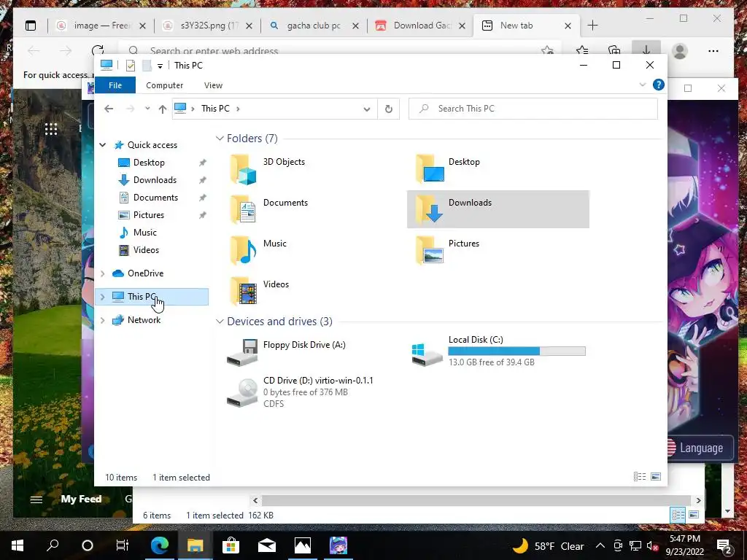Screen dimensions: 747x560
Task: Open the View ribbon tab
Action: click(213, 85)
